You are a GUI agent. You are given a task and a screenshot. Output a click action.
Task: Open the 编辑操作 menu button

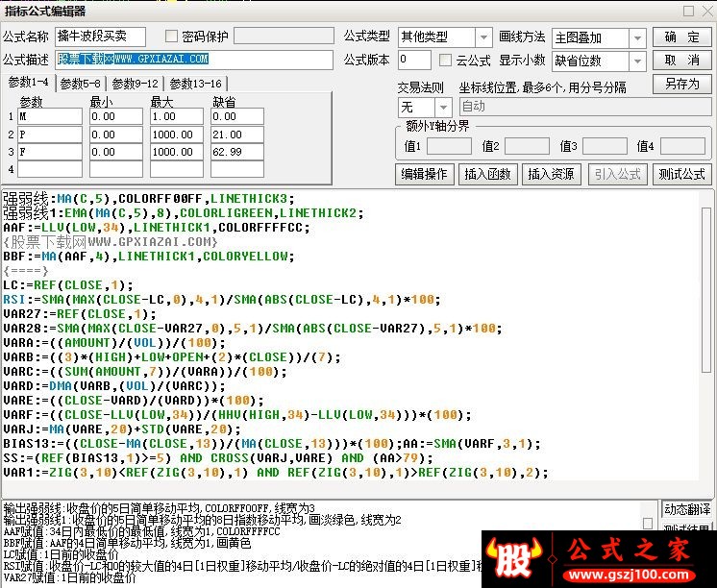tap(424, 174)
